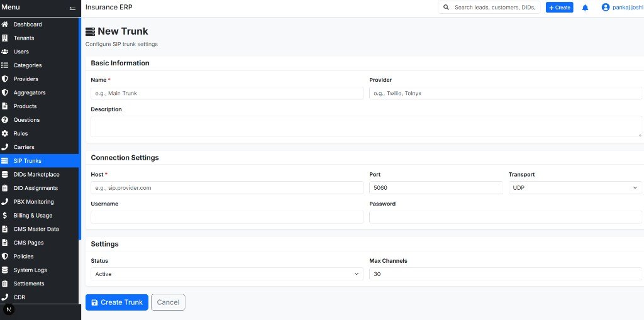The width and height of the screenshot is (644, 320).
Task: Focus the Host input field
Action: click(227, 188)
